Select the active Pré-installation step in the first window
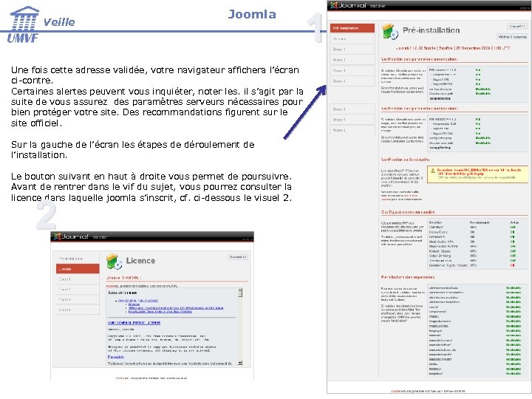 coord(352,28)
